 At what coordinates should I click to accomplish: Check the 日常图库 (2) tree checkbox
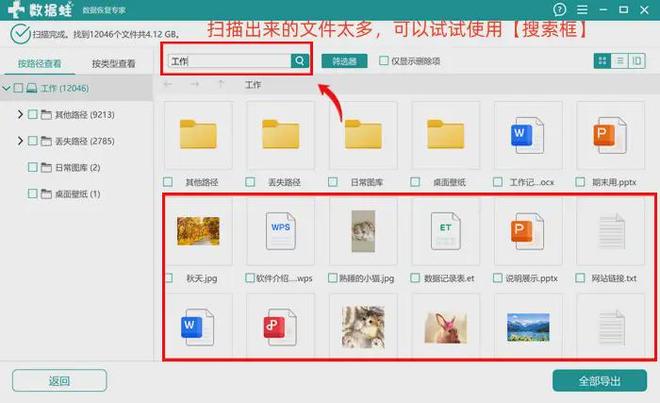click(32, 167)
